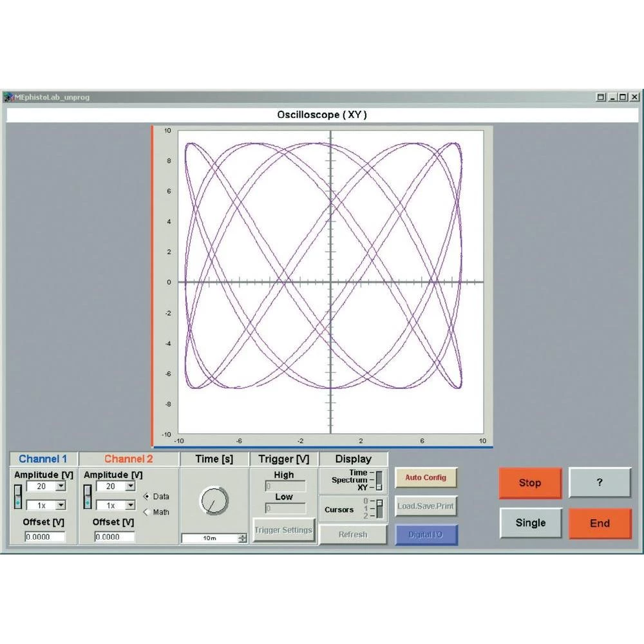This screenshot has height=644, width=644.
Task: Click the Time [s] header label
Action: point(214,459)
